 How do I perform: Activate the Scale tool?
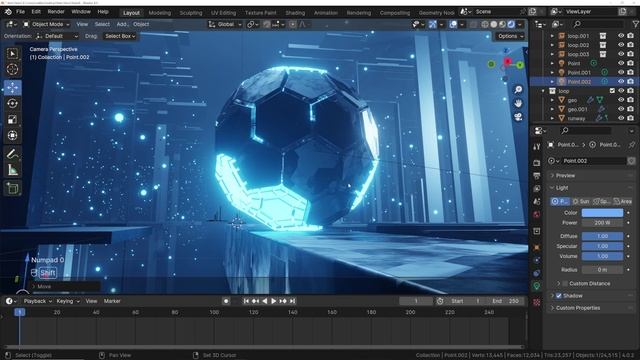12,120
